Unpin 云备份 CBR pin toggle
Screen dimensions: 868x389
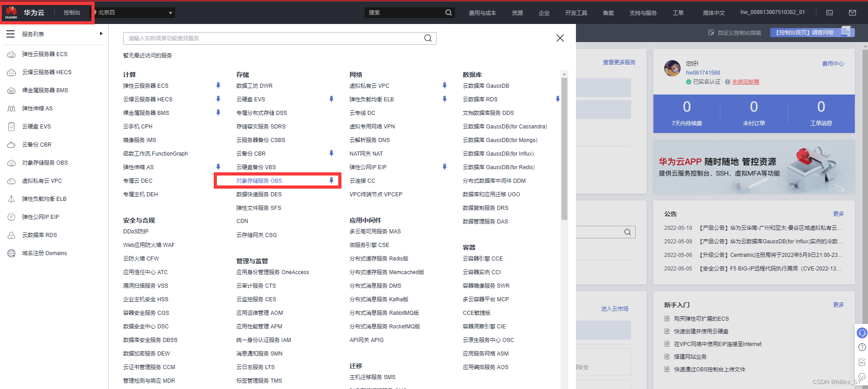(331, 153)
